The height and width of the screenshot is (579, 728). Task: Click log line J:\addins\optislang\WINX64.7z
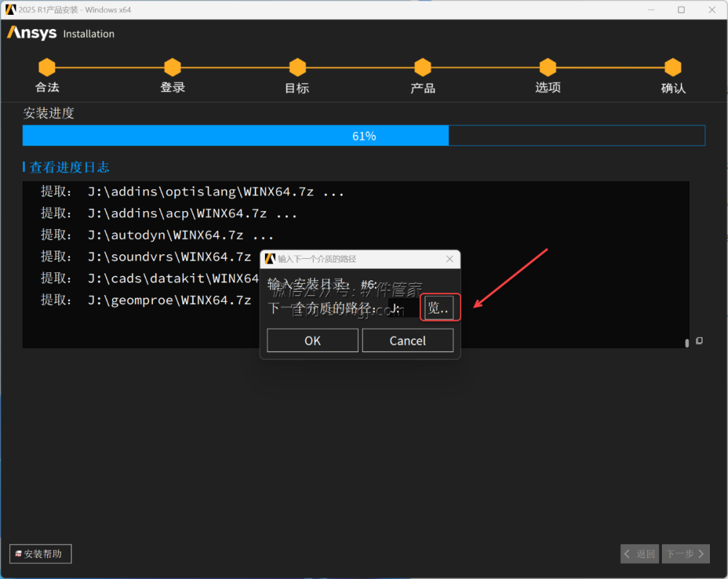(x=192, y=191)
